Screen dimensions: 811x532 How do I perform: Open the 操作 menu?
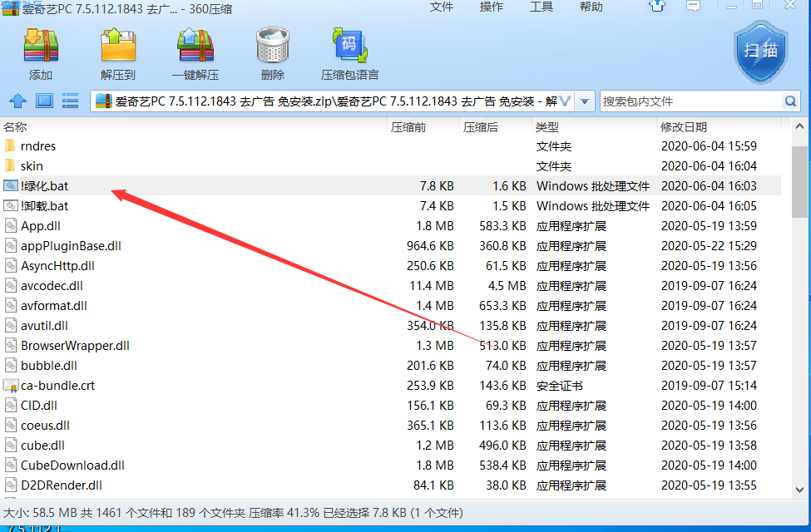pos(492,7)
